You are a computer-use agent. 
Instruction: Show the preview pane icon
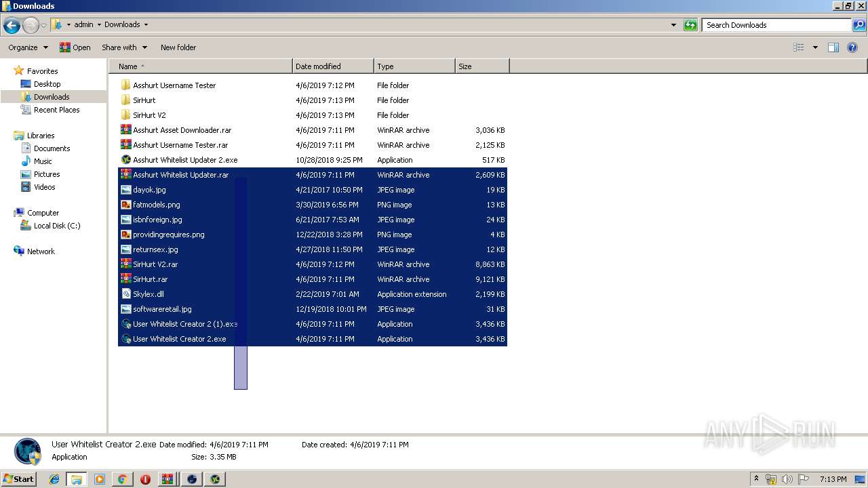pos(833,47)
